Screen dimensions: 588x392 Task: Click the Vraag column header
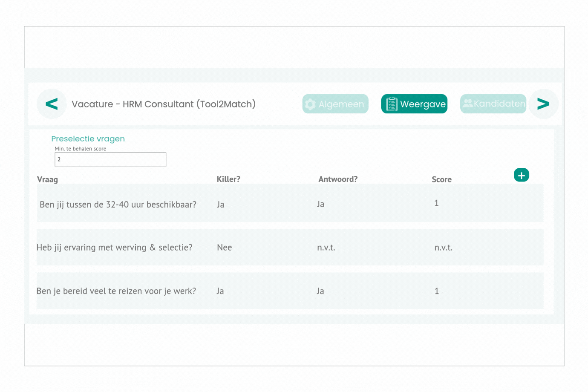click(x=47, y=179)
